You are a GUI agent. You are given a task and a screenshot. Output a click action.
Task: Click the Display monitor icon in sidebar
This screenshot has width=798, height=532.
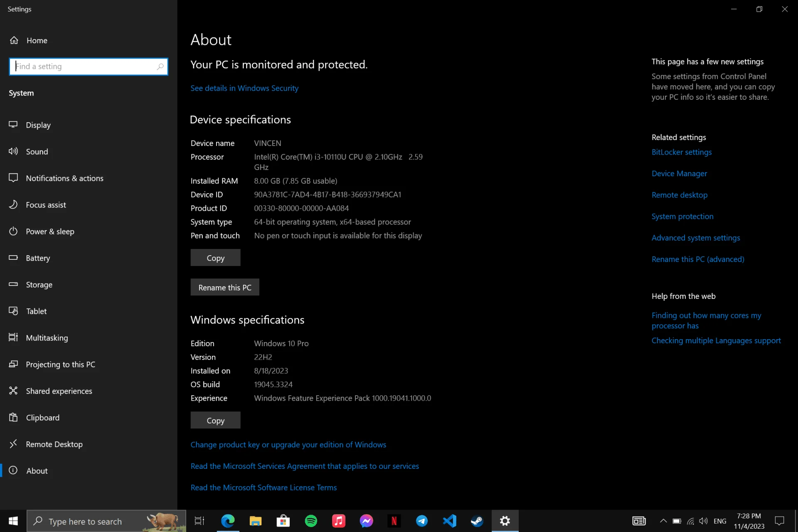tap(13, 125)
